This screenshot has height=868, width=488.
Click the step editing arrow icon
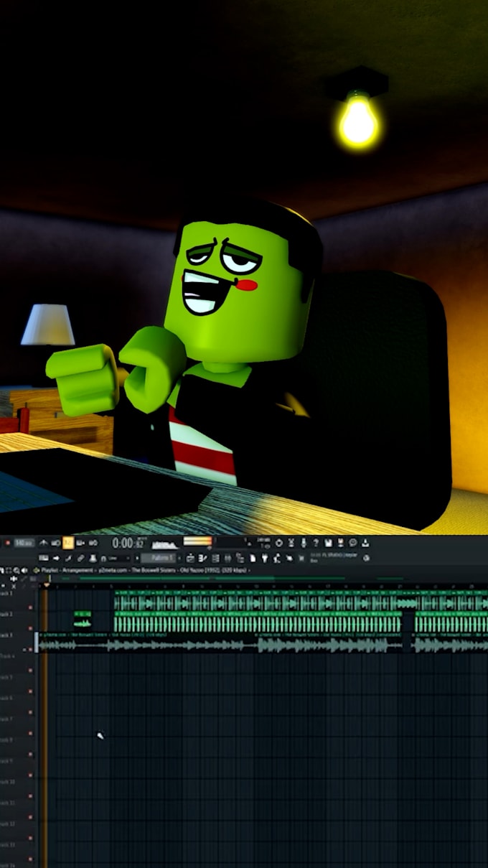coord(55,558)
